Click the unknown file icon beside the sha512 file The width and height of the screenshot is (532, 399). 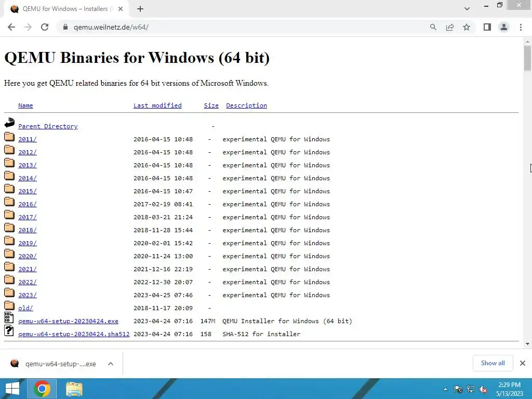pyautogui.click(x=9, y=330)
